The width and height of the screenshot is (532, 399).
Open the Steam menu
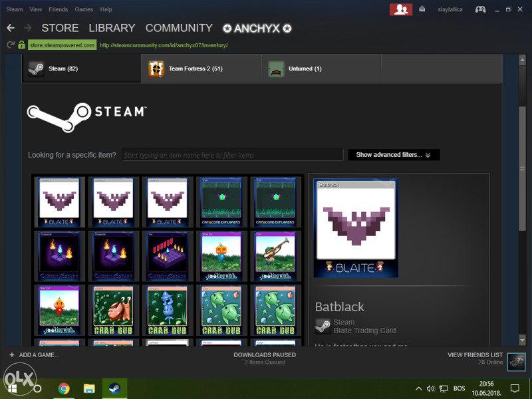click(x=15, y=9)
